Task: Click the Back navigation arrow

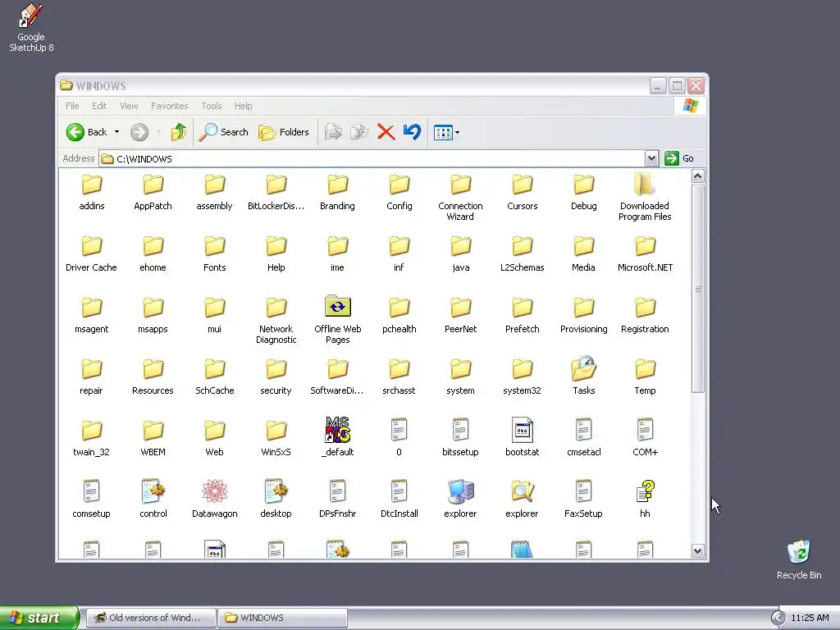Action: [x=75, y=132]
